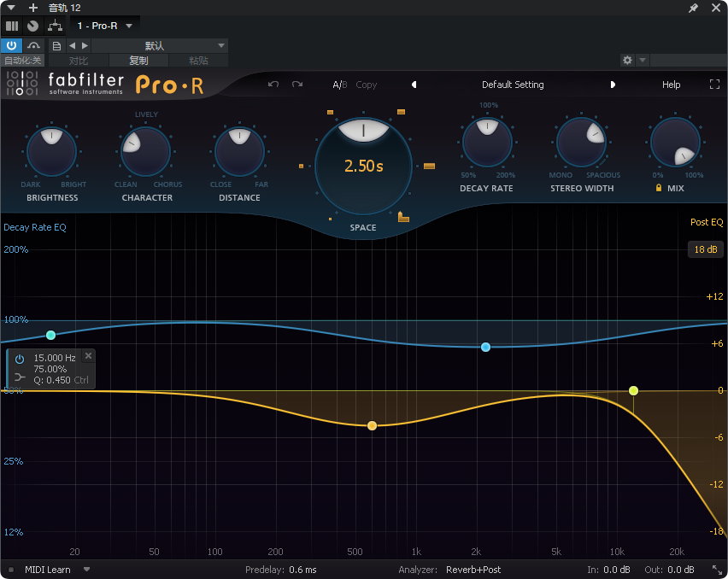Click the Stereo Width knob
The height and width of the screenshot is (579, 728).
tap(581, 142)
